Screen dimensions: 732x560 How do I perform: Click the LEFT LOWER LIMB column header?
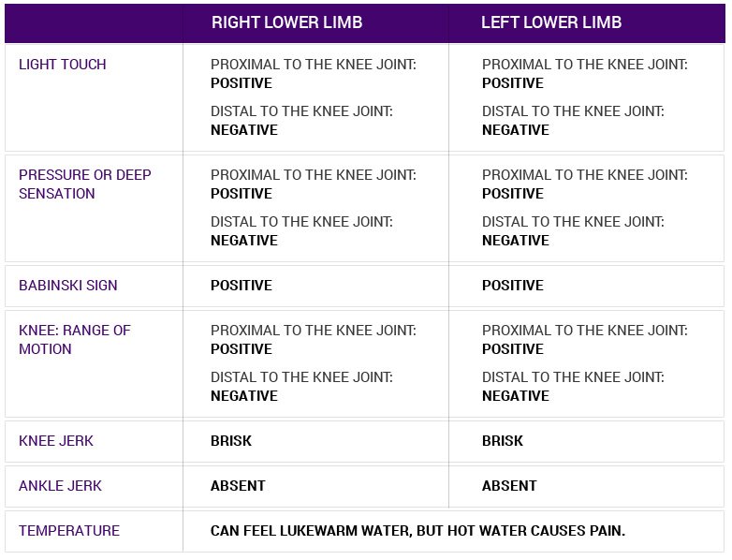[x=551, y=22]
